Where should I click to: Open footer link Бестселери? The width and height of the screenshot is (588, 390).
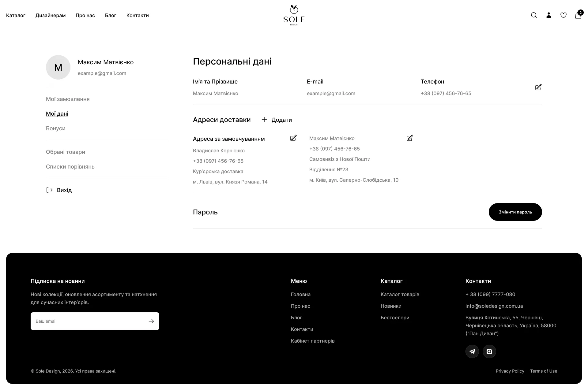[x=395, y=318]
